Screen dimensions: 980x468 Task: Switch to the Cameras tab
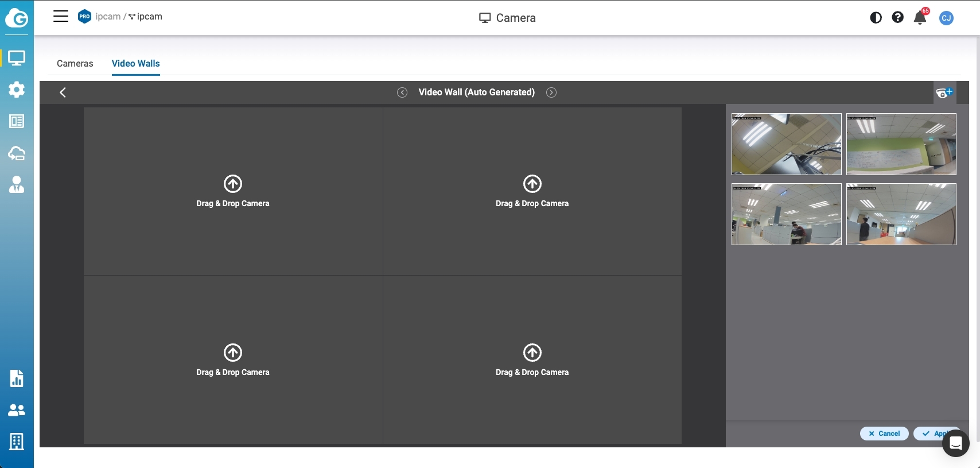75,64
